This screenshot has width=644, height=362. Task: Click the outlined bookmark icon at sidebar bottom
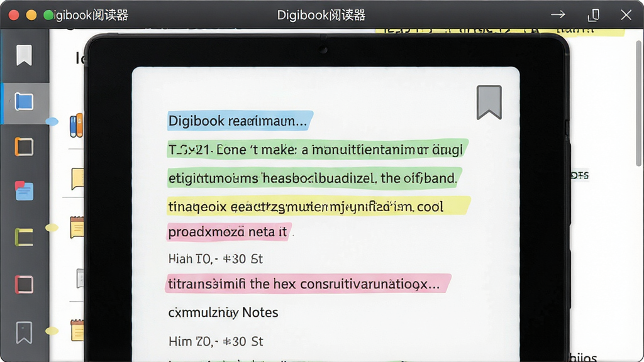pos(24,332)
